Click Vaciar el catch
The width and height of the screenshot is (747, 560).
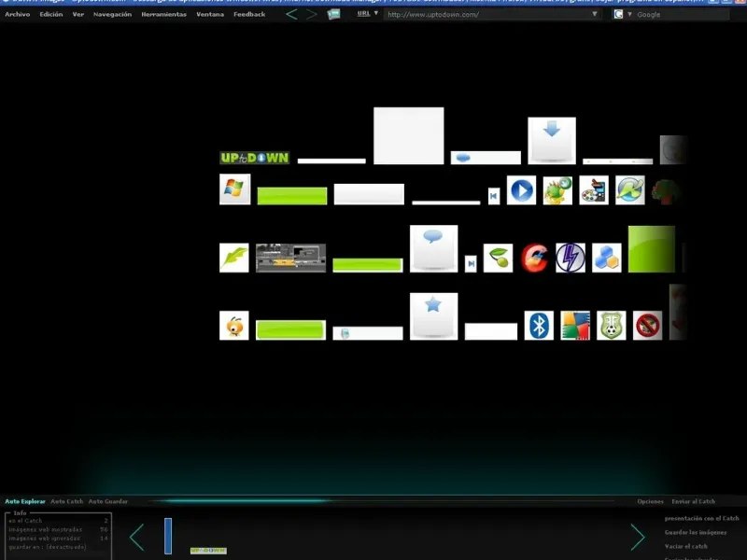pyautogui.click(x=686, y=546)
